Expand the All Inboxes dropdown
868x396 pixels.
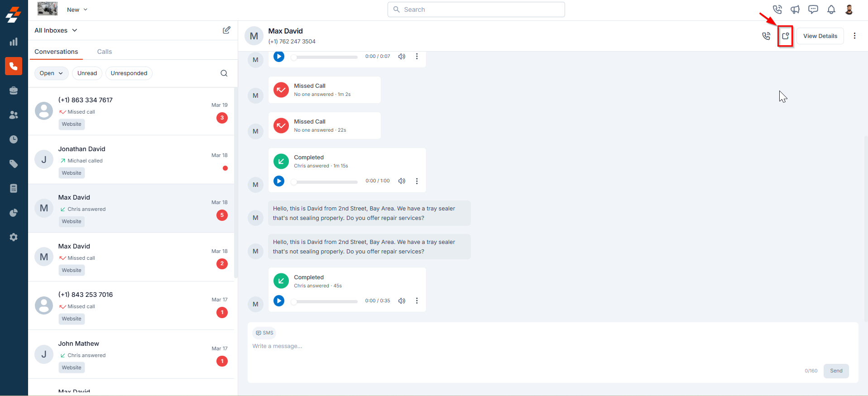point(56,30)
